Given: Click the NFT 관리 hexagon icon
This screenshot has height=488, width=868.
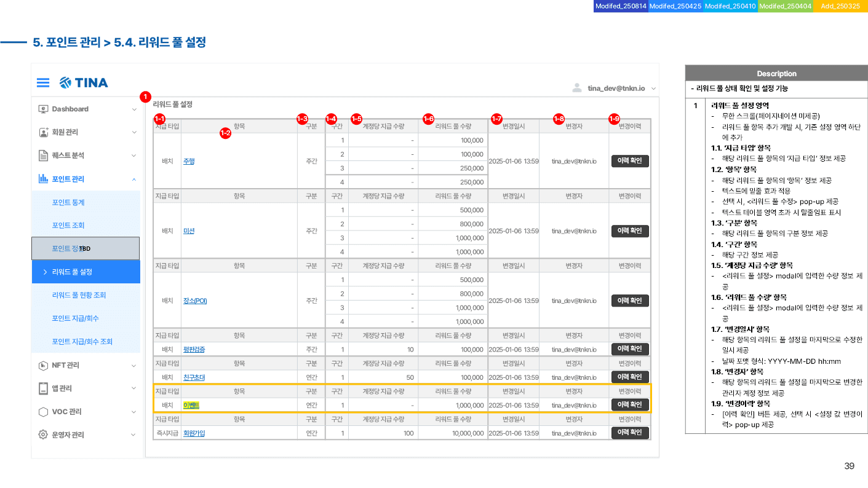Looking at the screenshot, I should [x=43, y=365].
